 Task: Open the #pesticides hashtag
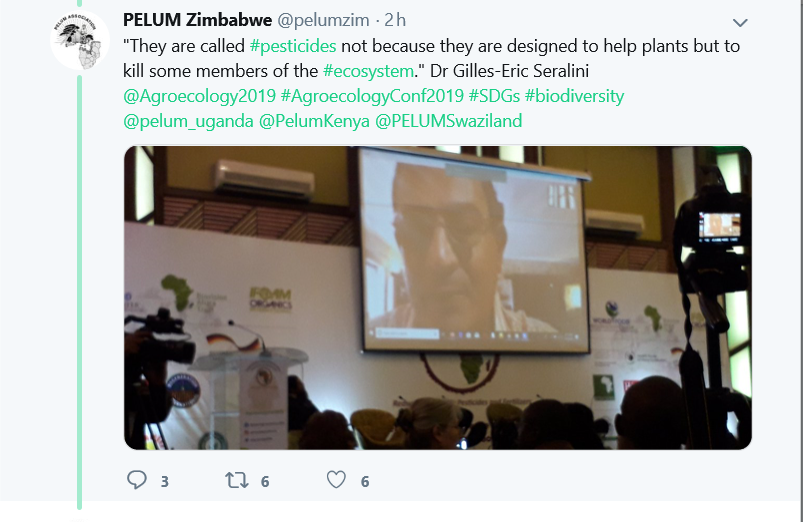[x=293, y=46]
